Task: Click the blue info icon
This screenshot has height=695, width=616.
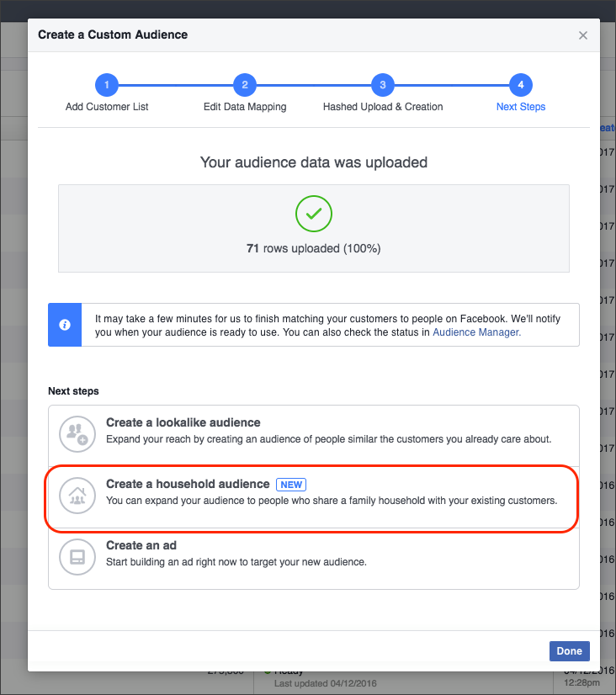Action: pos(65,325)
